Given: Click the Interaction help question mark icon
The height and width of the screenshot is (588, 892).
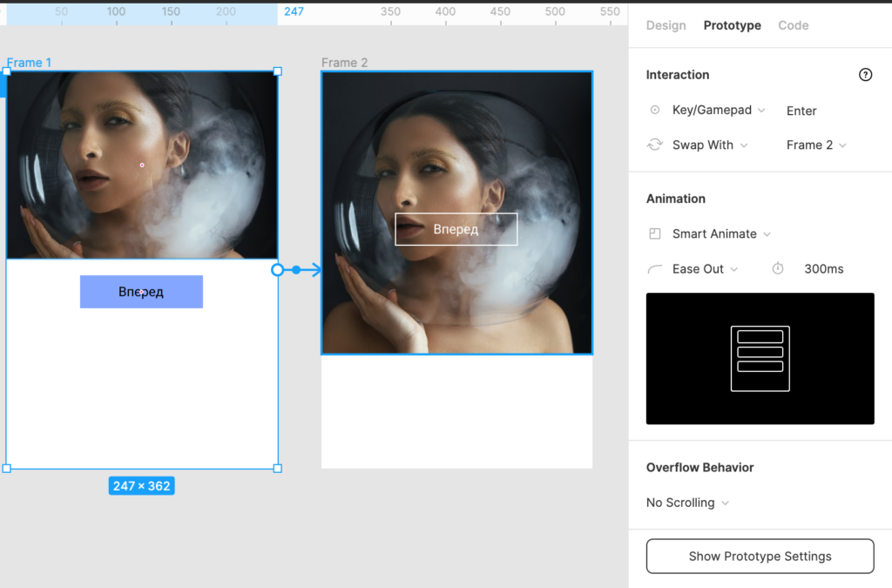Looking at the screenshot, I should [865, 75].
